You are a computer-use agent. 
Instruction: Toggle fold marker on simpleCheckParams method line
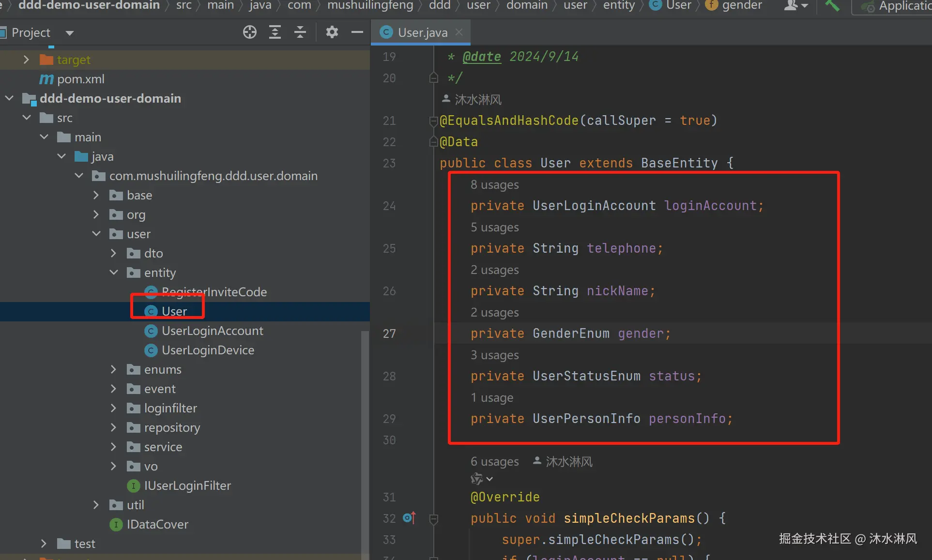point(434,519)
